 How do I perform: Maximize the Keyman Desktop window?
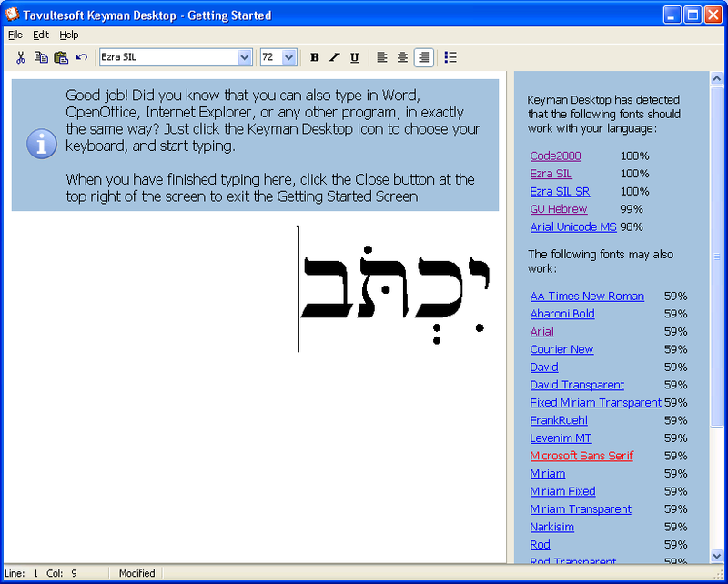(693, 15)
